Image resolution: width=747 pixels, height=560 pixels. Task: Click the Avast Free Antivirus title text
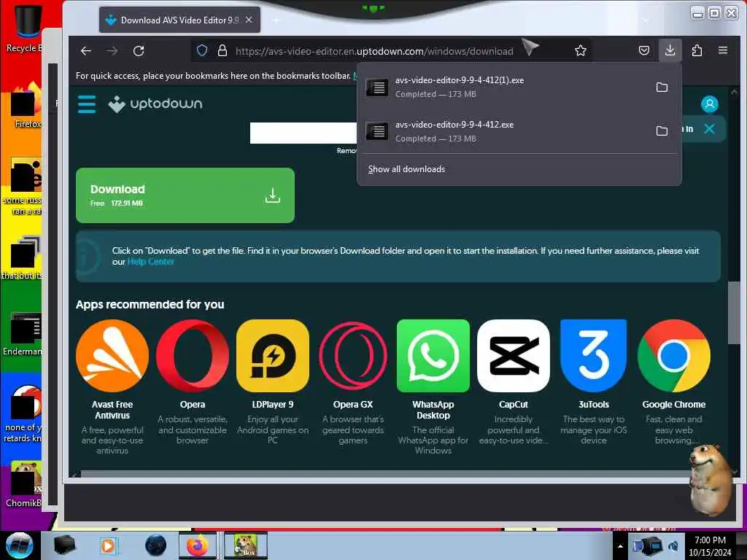[112, 410]
